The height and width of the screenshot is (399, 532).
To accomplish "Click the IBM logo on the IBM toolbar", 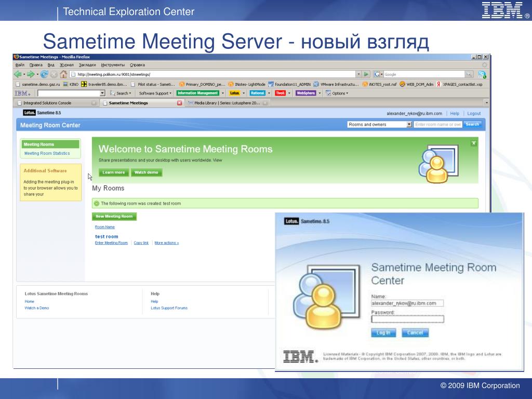I will tap(21, 93).
